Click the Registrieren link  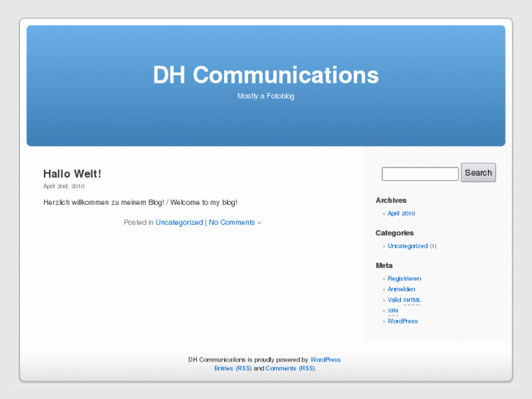(x=405, y=278)
